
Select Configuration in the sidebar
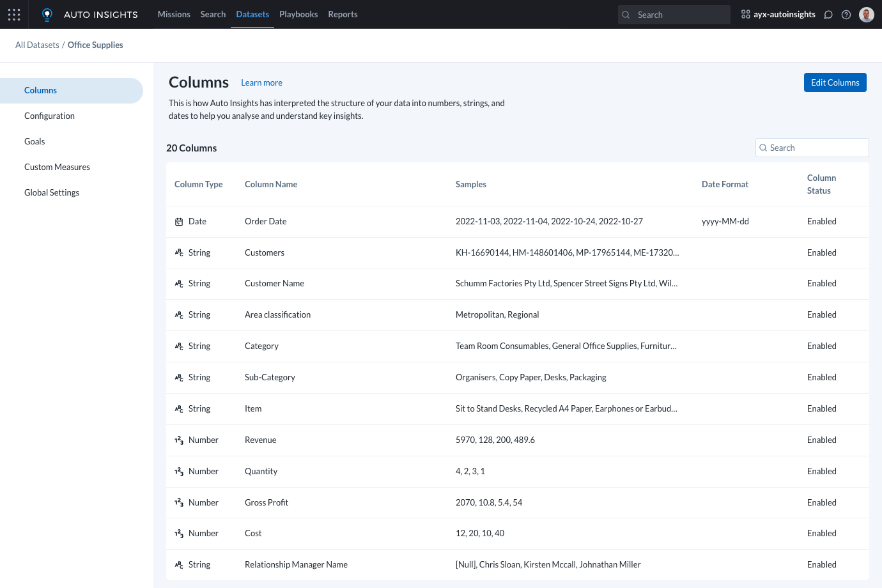[49, 116]
